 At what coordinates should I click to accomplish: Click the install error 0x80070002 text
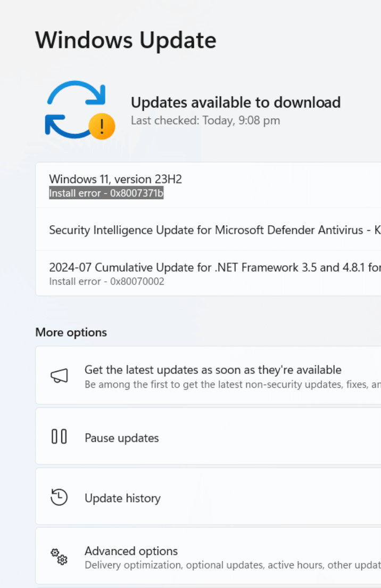(x=106, y=281)
